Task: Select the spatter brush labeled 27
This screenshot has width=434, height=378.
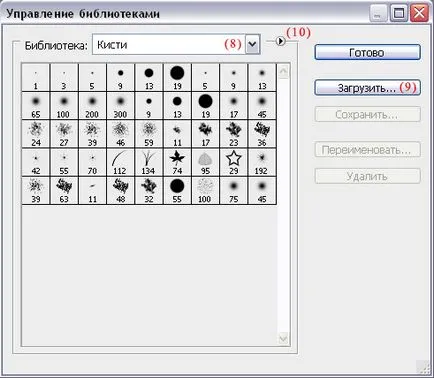Action: click(64, 134)
